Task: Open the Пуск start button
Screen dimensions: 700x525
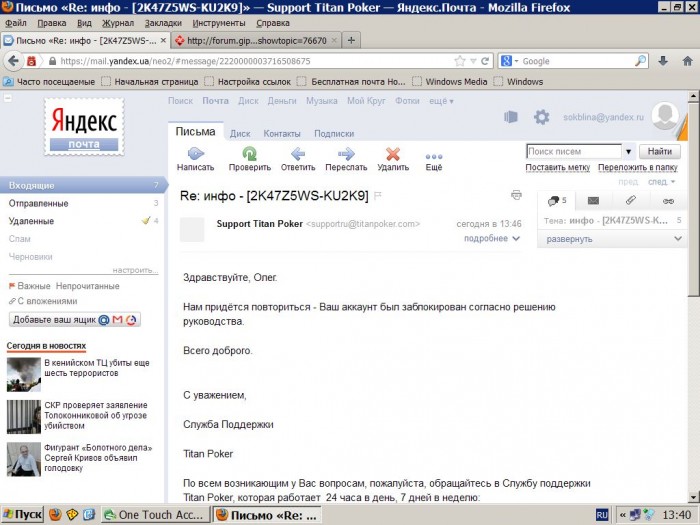Action: click(x=22, y=515)
